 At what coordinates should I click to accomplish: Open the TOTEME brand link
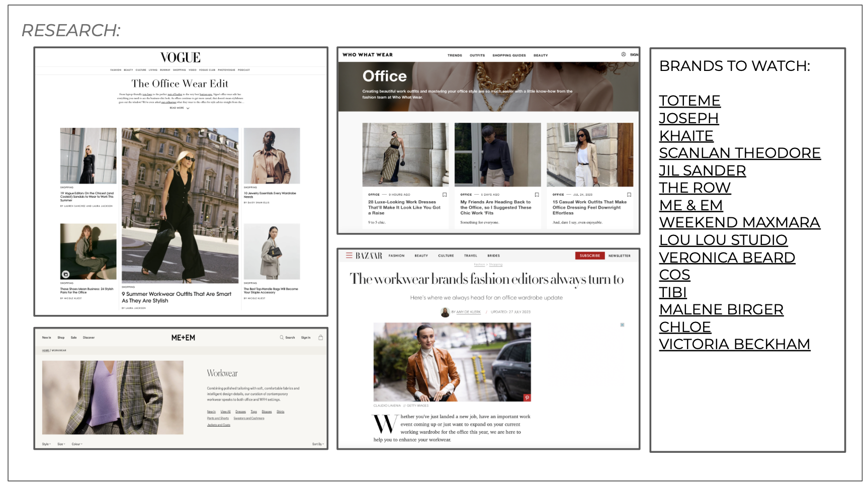pyautogui.click(x=689, y=101)
